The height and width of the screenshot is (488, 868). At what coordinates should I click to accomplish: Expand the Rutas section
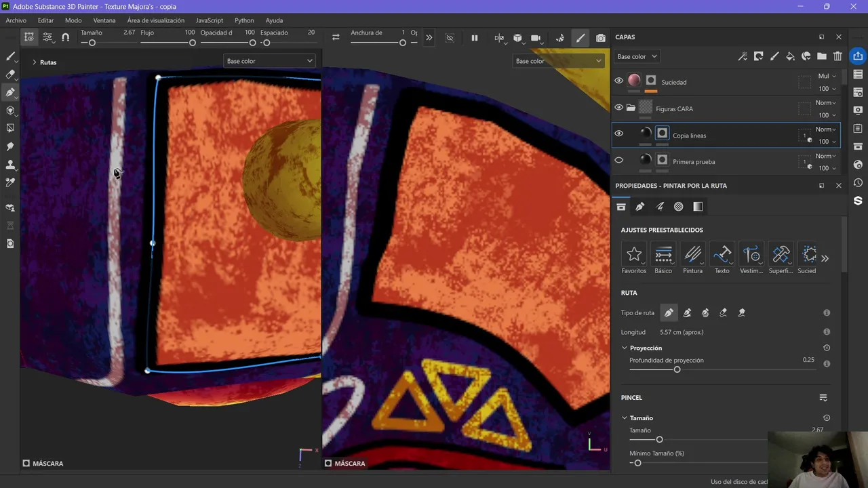pyautogui.click(x=35, y=62)
